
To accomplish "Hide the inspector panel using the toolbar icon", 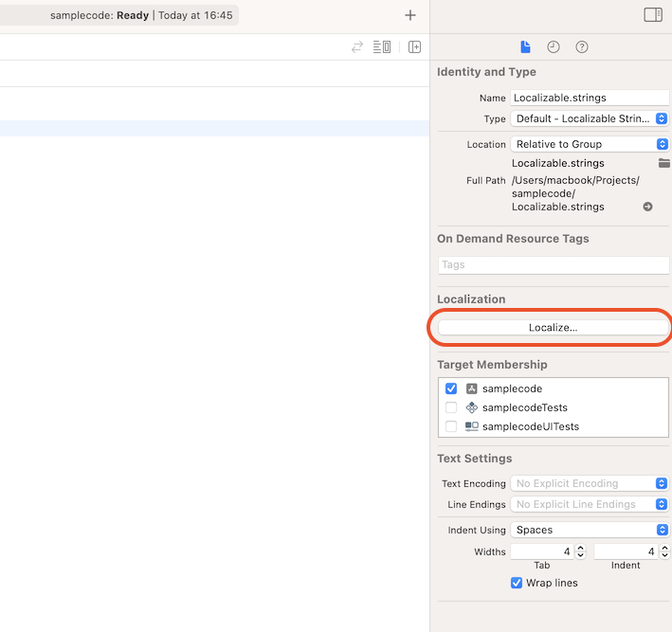I will [x=652, y=15].
